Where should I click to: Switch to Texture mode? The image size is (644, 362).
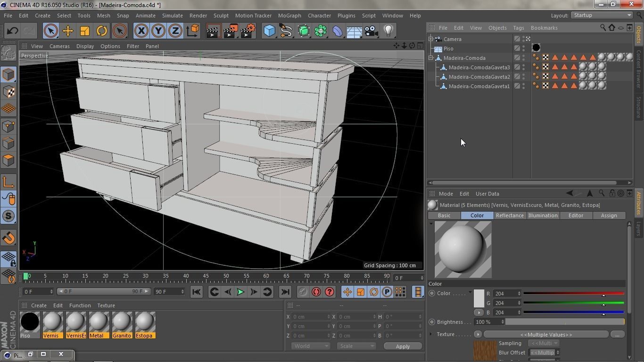coord(8,91)
